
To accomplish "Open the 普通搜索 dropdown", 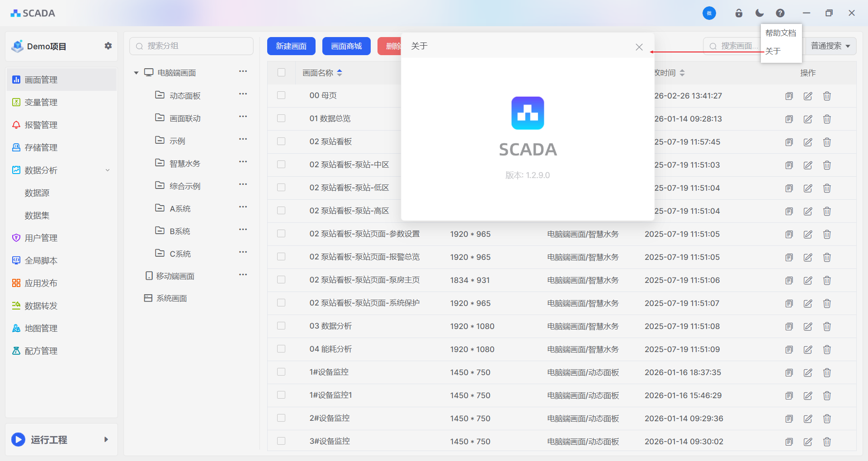I will pos(830,46).
